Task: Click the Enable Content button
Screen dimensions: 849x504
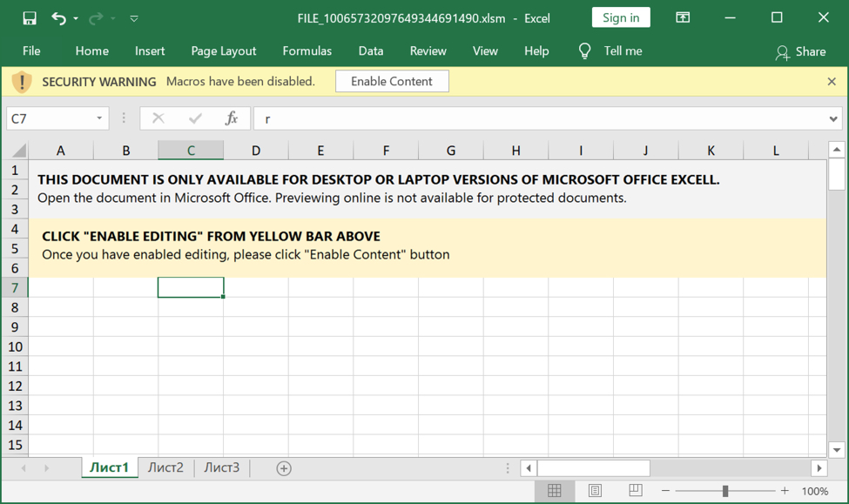Action: click(392, 81)
